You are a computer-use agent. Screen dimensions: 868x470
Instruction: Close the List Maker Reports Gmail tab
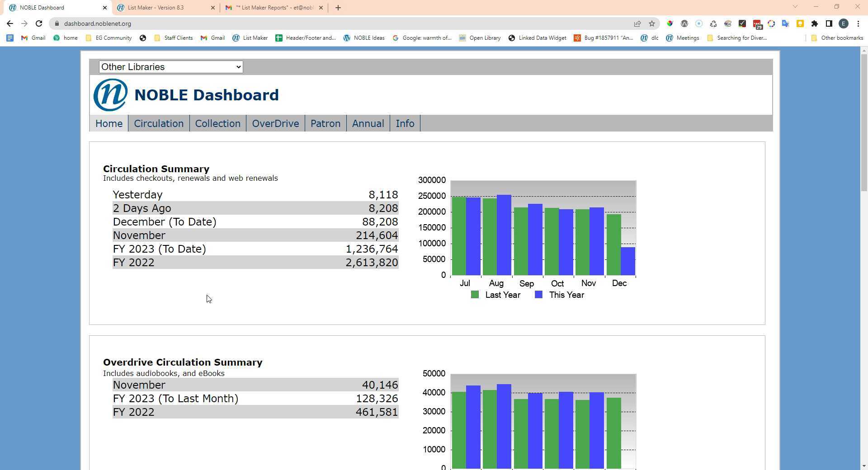(321, 8)
